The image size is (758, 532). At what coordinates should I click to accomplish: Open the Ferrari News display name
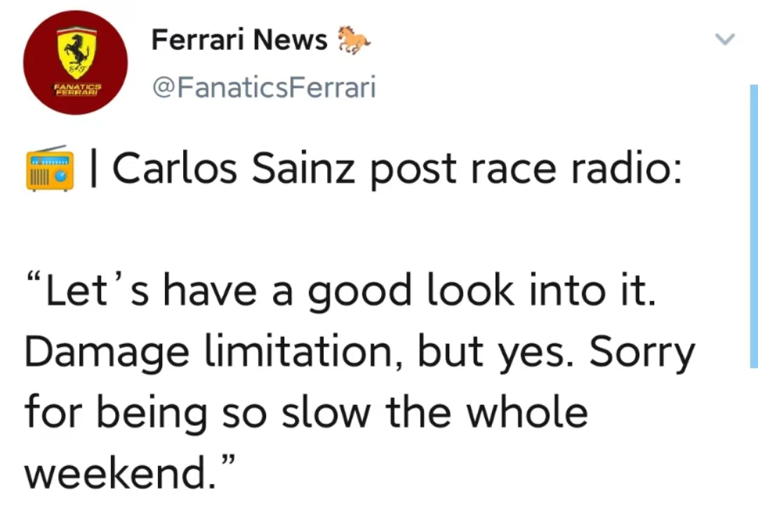click(x=239, y=39)
